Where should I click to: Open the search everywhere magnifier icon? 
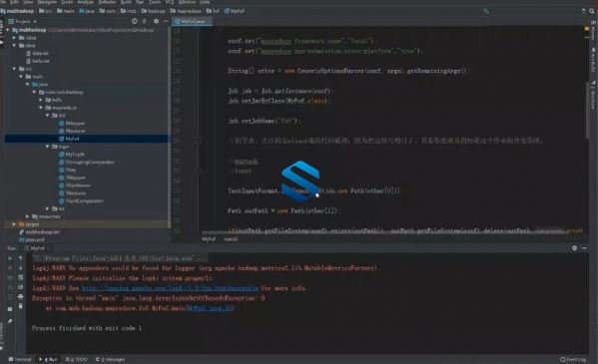tap(592, 11)
